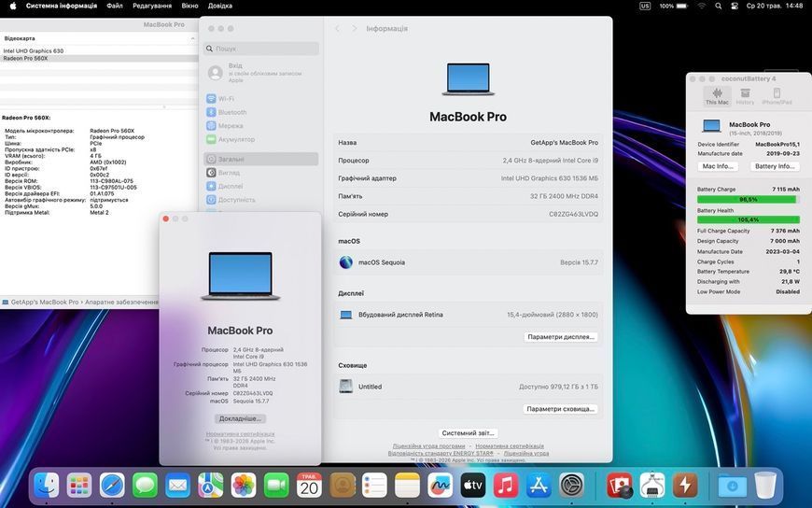The height and width of the screenshot is (508, 812).
Task: Open Calendar showing 20 in the dock
Action: coord(309,487)
